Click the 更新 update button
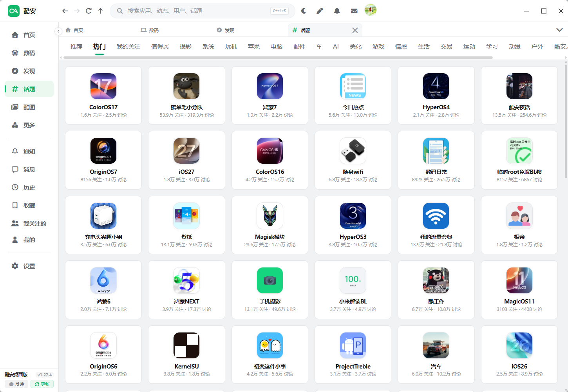This screenshot has height=392, width=568. [x=42, y=384]
